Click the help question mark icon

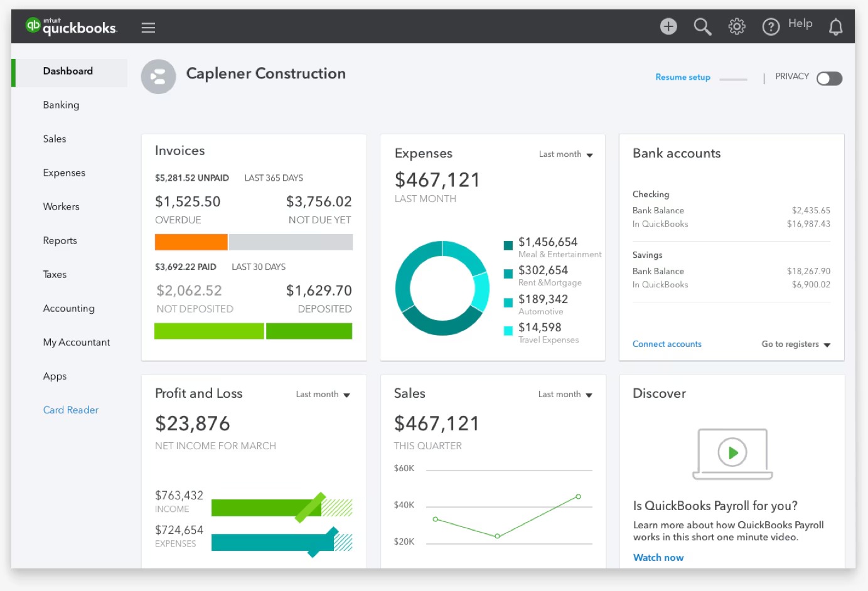(x=771, y=26)
